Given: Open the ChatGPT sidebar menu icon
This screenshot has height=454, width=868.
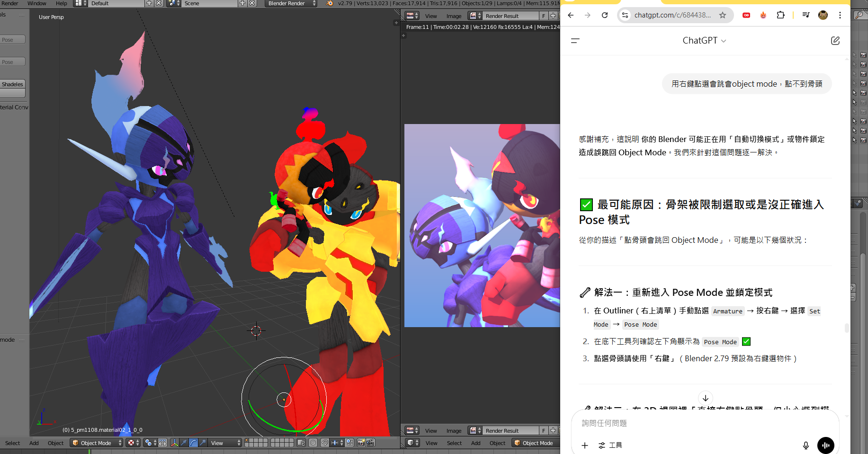Looking at the screenshot, I should [575, 41].
